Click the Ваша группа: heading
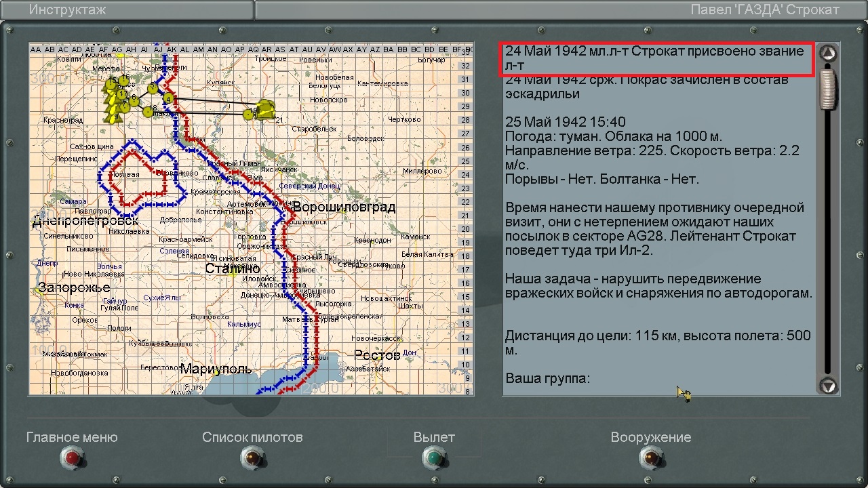868x488 pixels. point(548,378)
